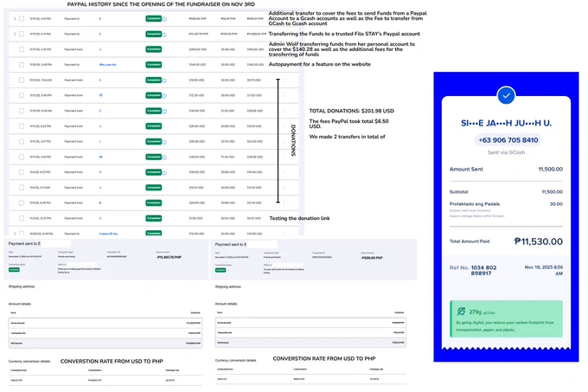Viewport: 588px width, 392px height.
Task: Click the 'Testing the donation link' annotation
Action: click(x=299, y=218)
